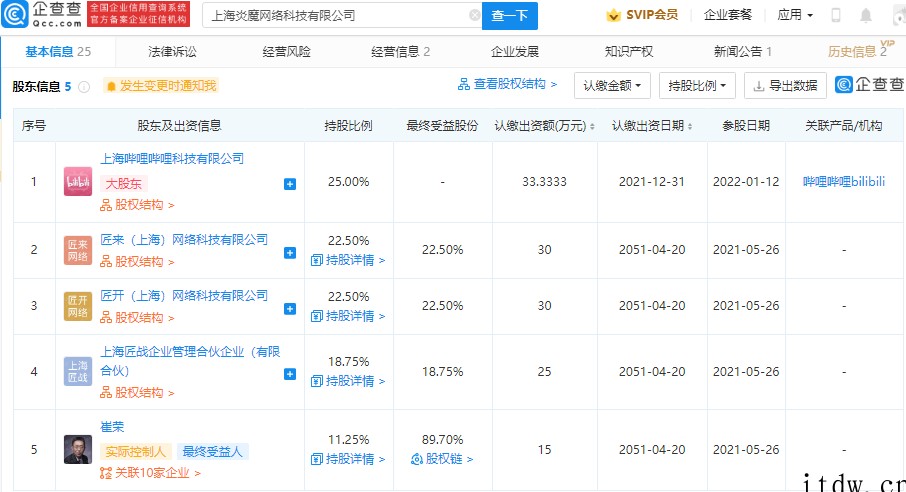
Task: Open 哔哩哔哩bilibili related product link
Action: click(x=844, y=182)
